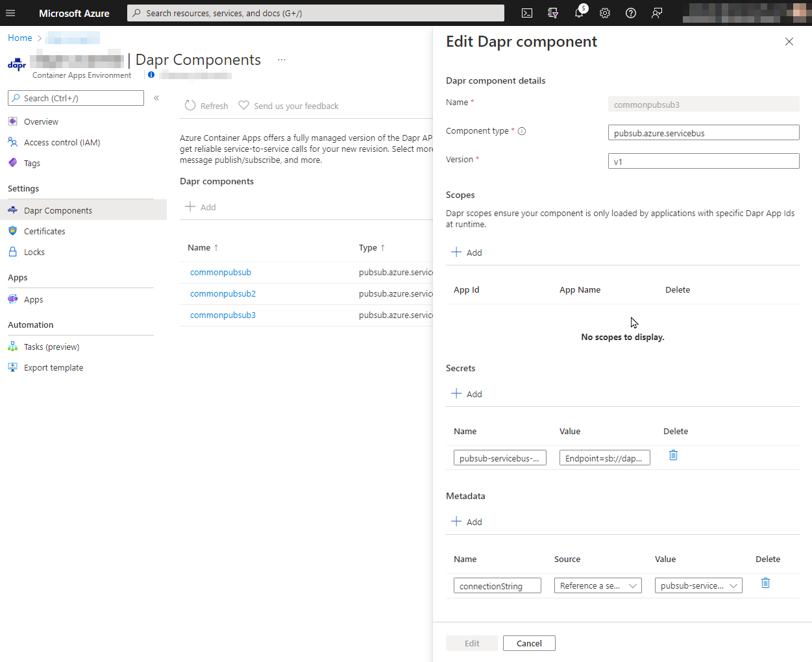This screenshot has height=662, width=812.
Task: Open Cloud Shell from the top bar
Action: (526, 13)
